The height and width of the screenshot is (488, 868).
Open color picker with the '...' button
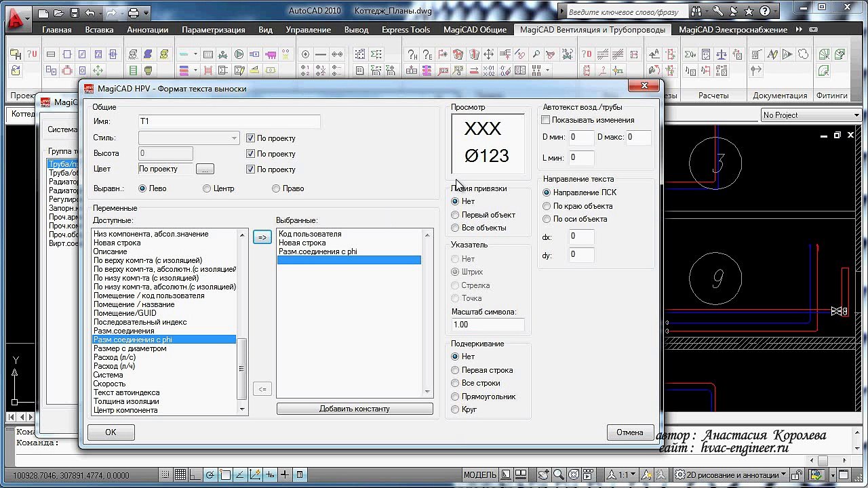[x=205, y=169]
